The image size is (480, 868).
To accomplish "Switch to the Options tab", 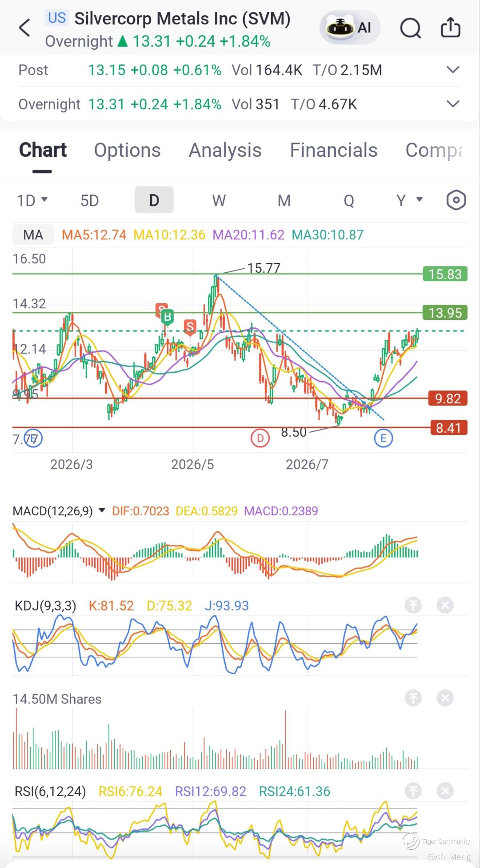I will pyautogui.click(x=127, y=150).
